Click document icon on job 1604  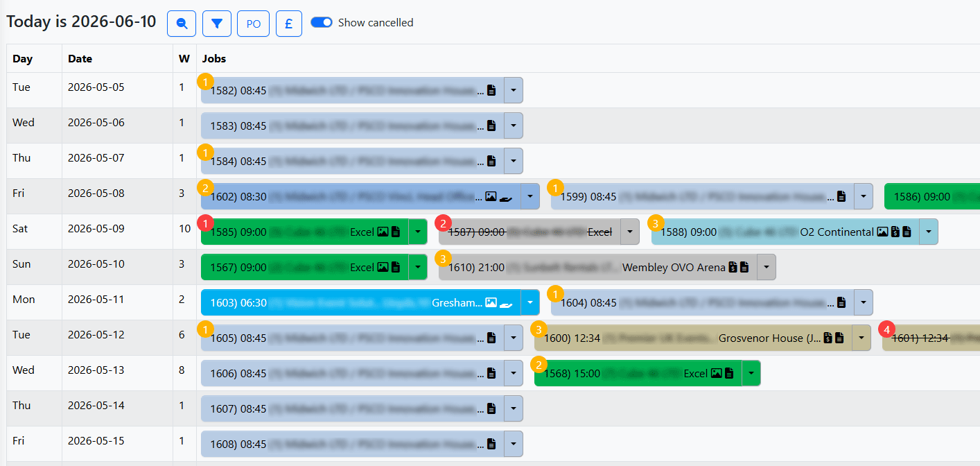tap(841, 302)
